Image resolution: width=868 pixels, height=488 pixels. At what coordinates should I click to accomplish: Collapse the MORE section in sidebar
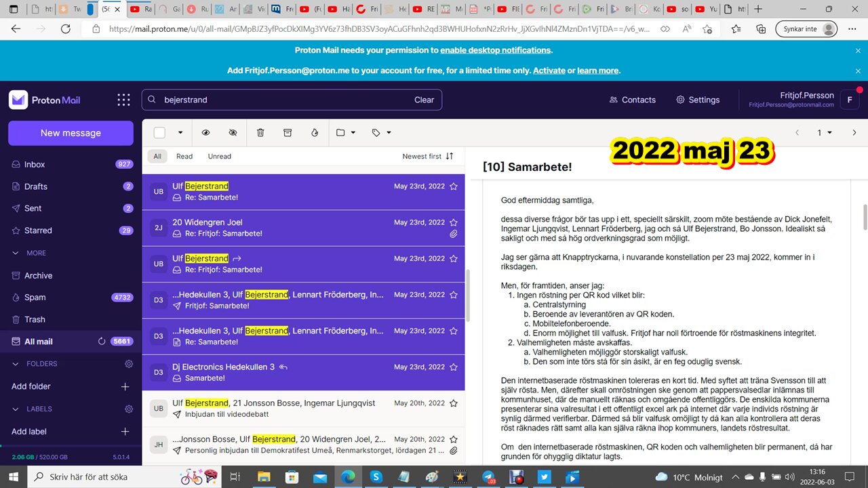point(16,253)
